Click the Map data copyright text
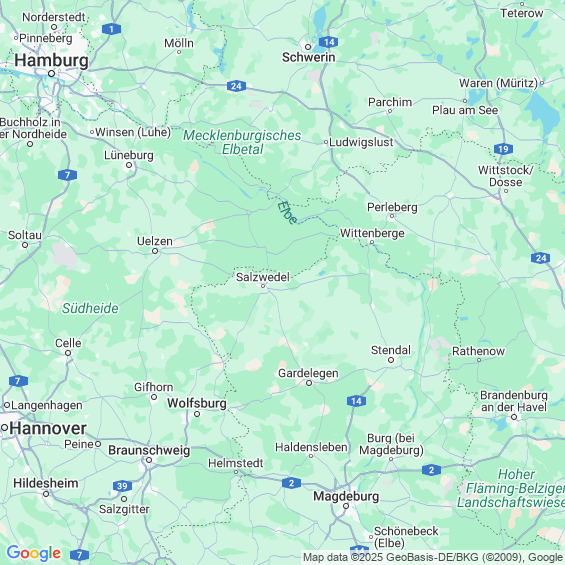This screenshot has width=565, height=565. point(433,557)
